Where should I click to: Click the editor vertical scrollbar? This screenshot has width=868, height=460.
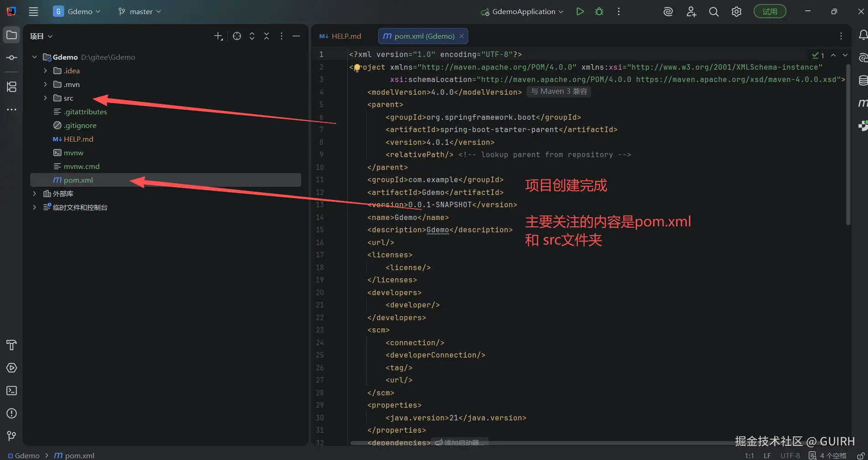[x=848, y=144]
